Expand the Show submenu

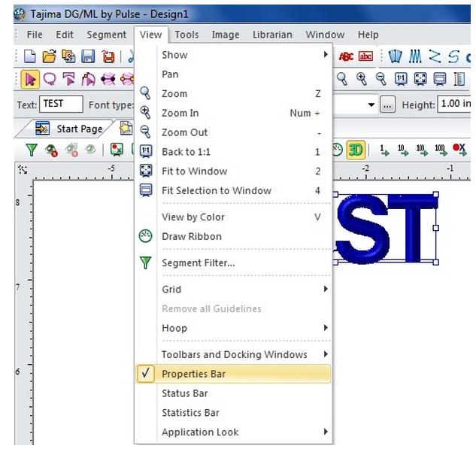coord(233,55)
